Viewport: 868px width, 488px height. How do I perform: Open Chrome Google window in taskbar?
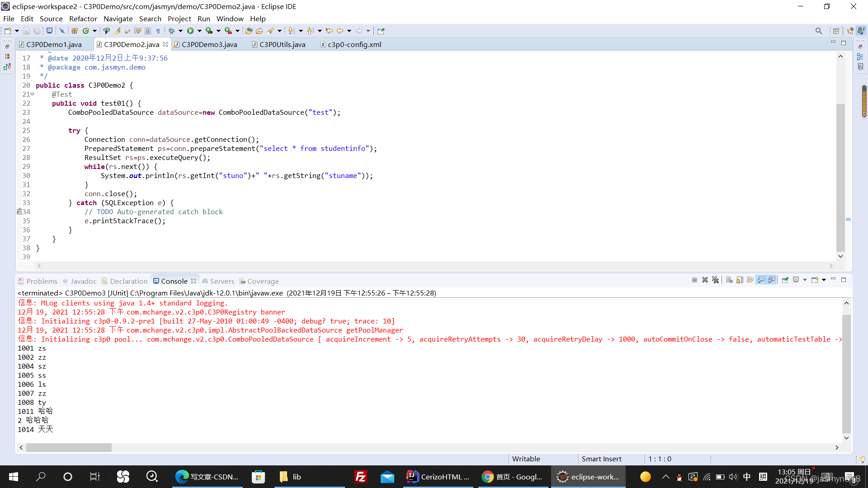click(x=512, y=477)
